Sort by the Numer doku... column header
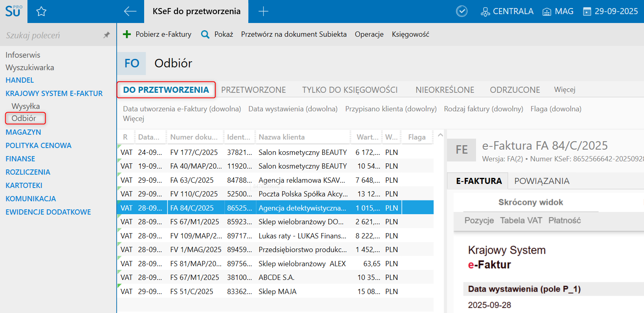The height and width of the screenshot is (313, 644). click(195, 137)
